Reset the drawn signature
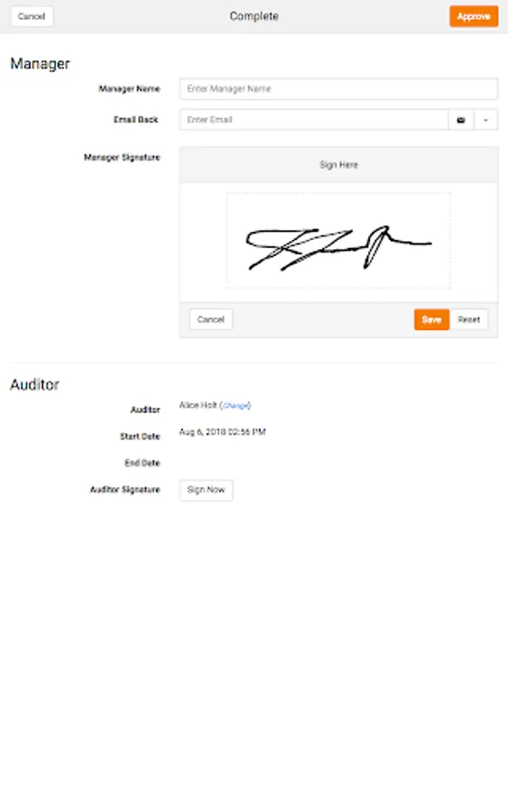The height and width of the screenshot is (812, 508). point(468,319)
